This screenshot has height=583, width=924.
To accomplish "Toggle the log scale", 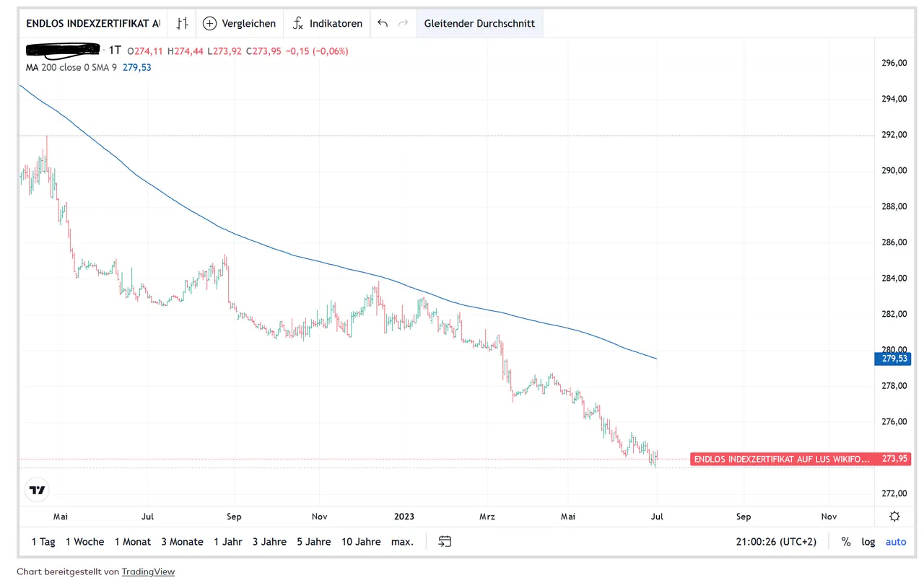I will [868, 542].
